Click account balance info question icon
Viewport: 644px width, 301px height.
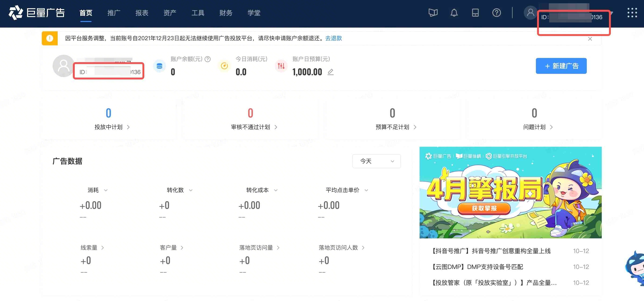[208, 59]
